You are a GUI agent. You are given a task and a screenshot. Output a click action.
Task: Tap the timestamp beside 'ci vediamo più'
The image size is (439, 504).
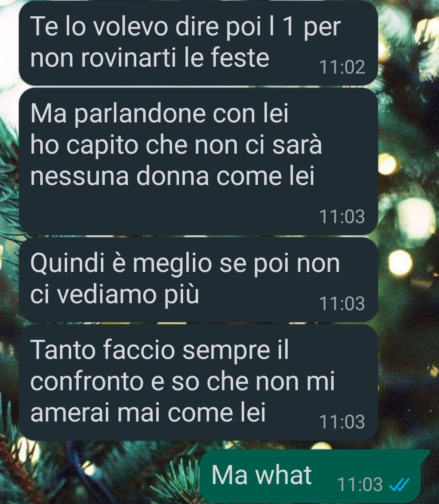click(342, 304)
